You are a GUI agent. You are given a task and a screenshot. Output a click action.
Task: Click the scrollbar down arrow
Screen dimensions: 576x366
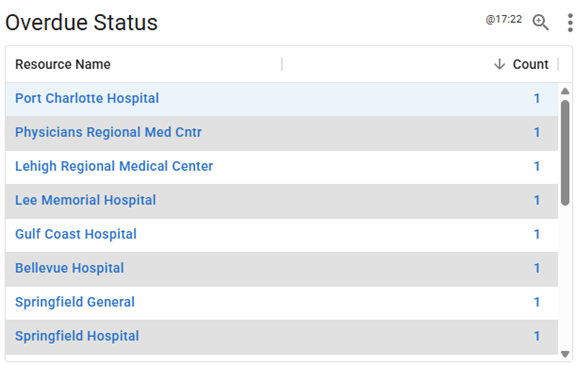coord(565,354)
